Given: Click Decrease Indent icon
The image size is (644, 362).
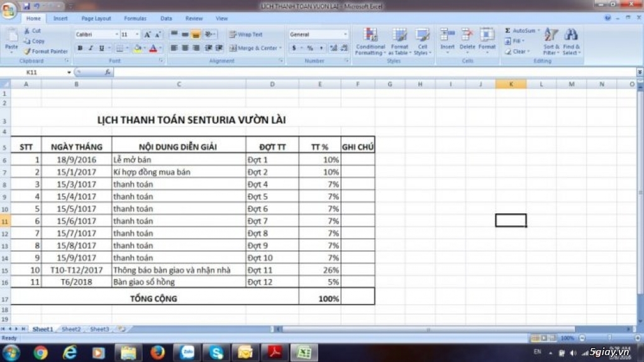Looking at the screenshot, I should coord(209,48).
